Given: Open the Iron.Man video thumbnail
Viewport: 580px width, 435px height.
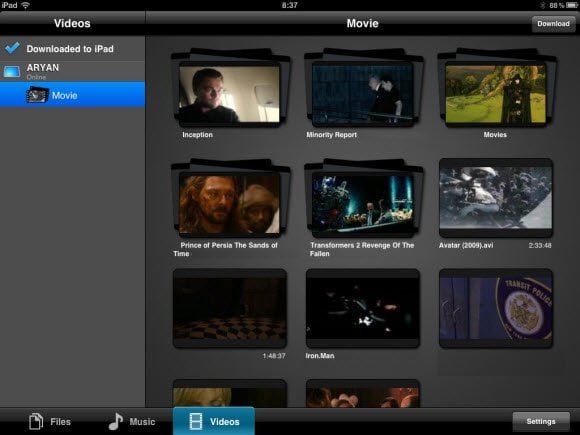Looking at the screenshot, I should 363,308.
